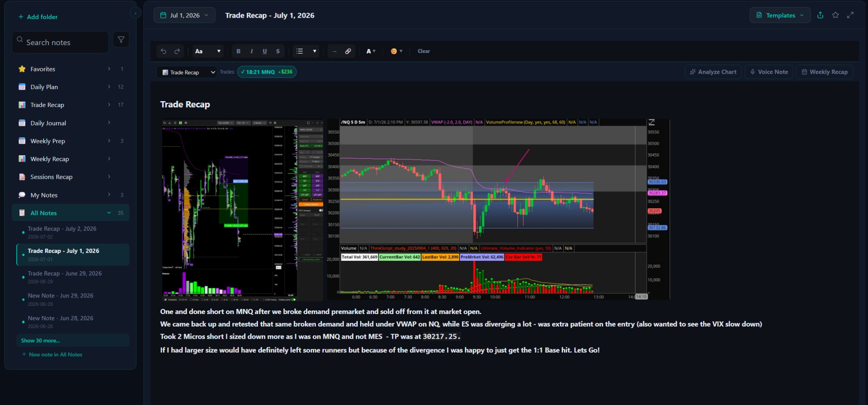Expand Sessions Recap with its chevron
Image resolution: width=868 pixels, height=405 pixels.
pyautogui.click(x=109, y=177)
